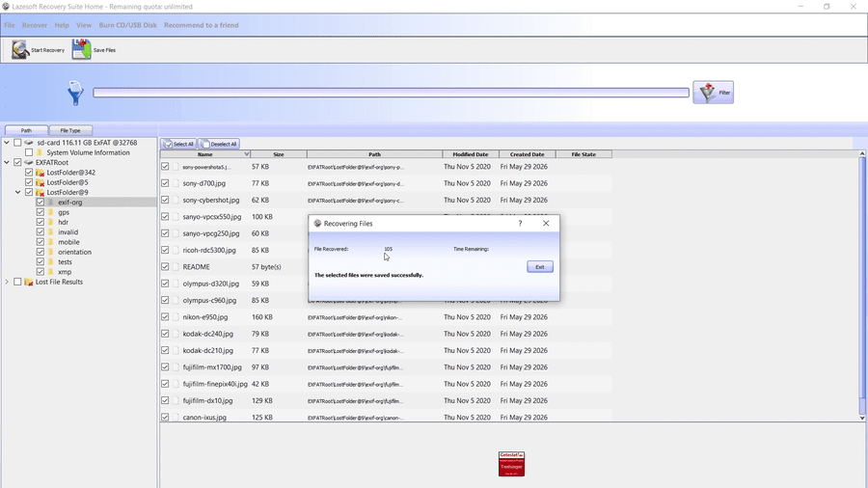Close the Recovering Files dialog
Screen dimensions: 868x488
[546, 224]
